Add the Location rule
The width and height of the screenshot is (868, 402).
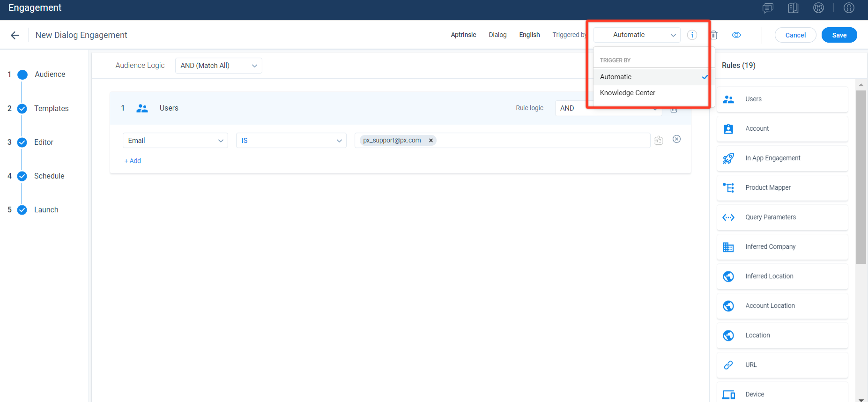click(782, 335)
